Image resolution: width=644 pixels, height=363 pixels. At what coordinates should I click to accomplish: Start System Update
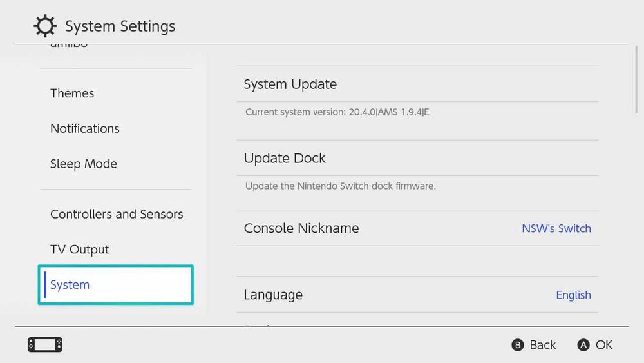point(290,84)
